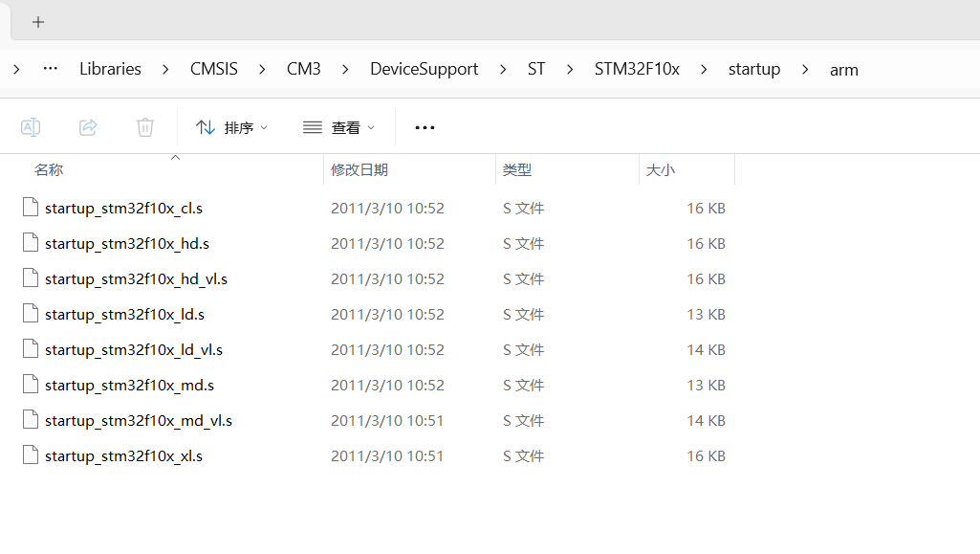The height and width of the screenshot is (554, 980).
Task: Select file startup_stm32f10x_hd_vl.s
Action: pos(137,278)
